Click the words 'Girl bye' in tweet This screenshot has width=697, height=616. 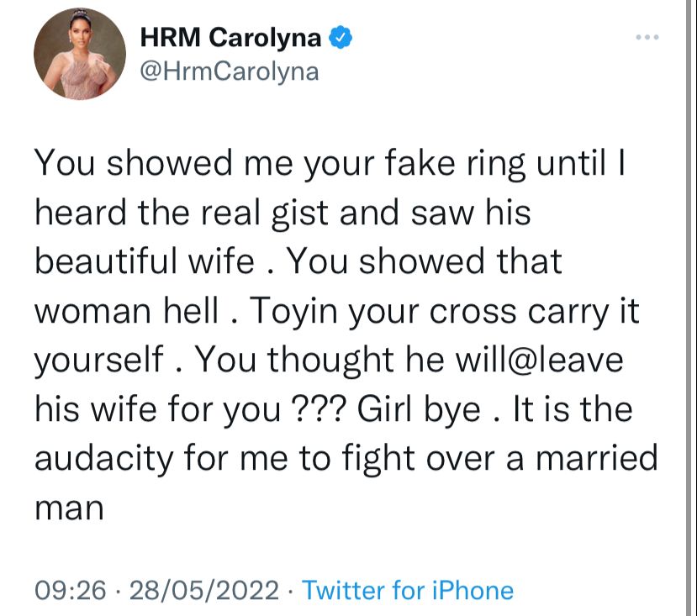tap(419, 410)
